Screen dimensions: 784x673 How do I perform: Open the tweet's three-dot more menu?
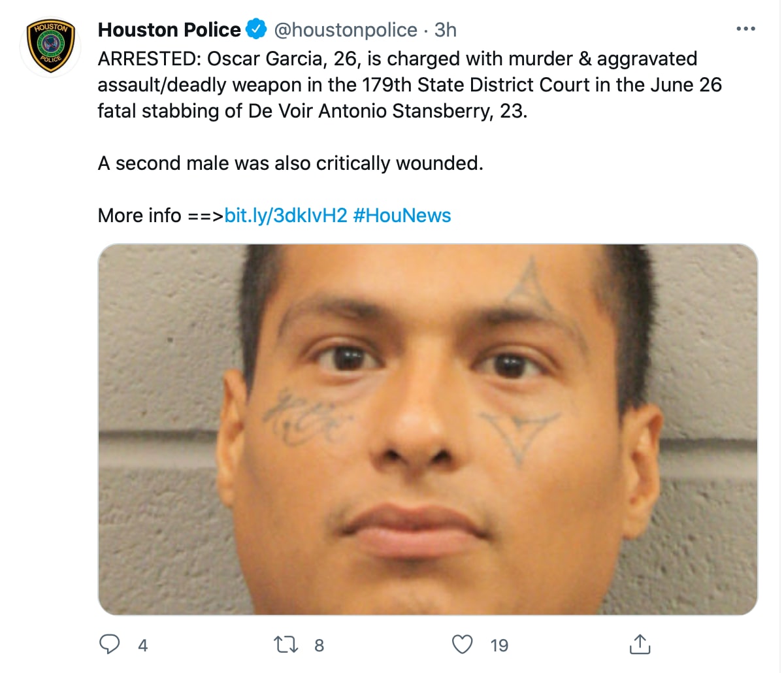(x=745, y=29)
